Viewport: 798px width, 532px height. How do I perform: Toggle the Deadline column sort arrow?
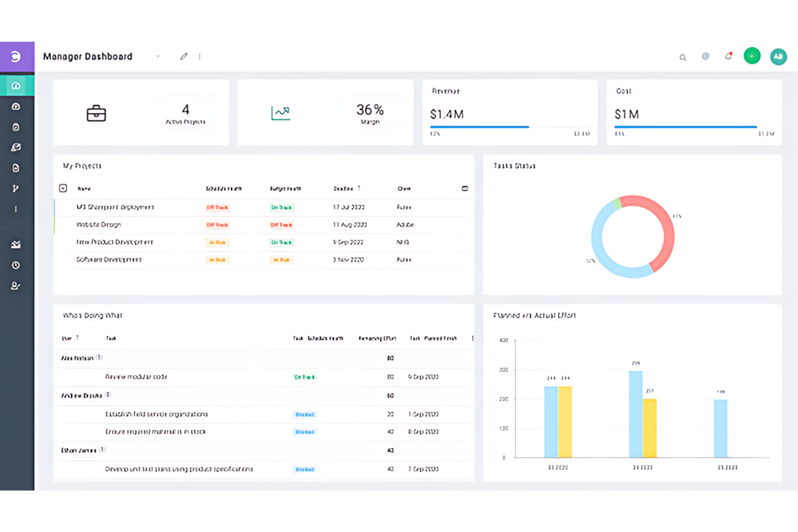click(359, 188)
